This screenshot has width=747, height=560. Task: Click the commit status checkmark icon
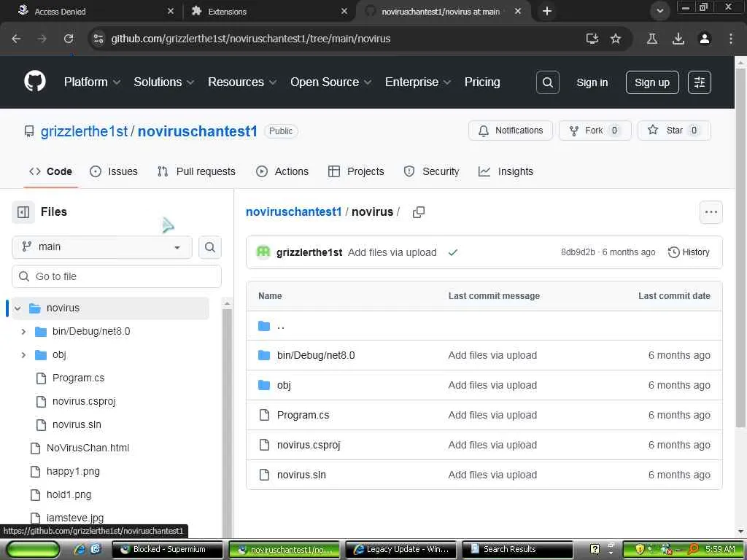point(452,252)
